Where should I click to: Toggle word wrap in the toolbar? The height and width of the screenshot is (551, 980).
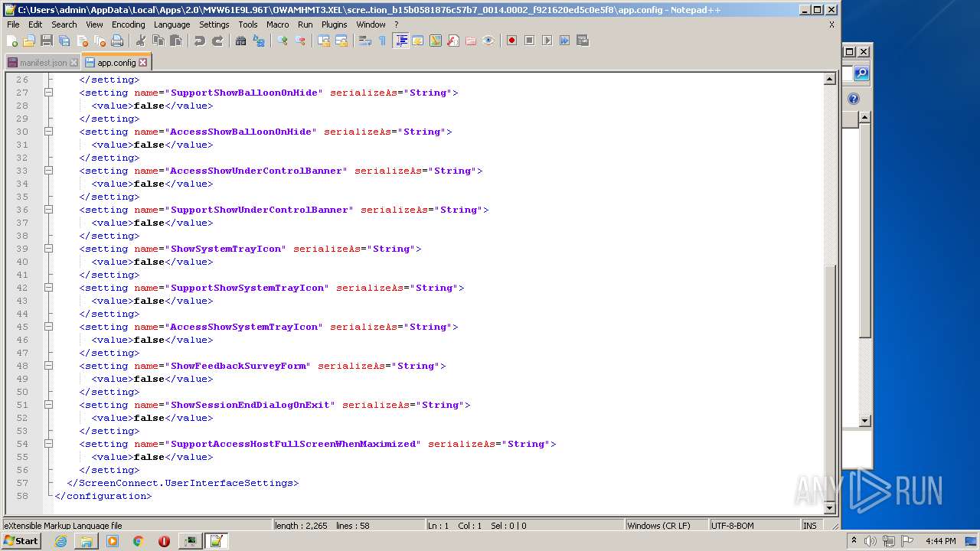pos(365,41)
